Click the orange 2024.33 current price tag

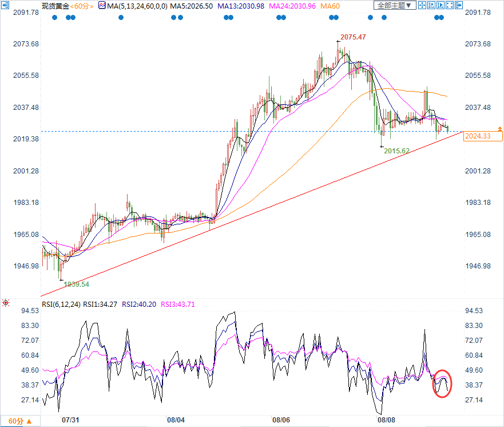pos(483,136)
